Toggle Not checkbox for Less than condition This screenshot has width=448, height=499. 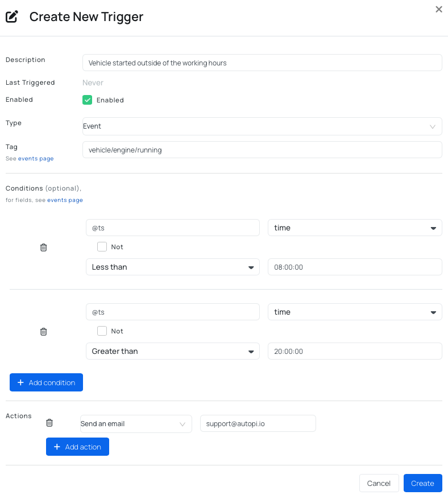102,247
